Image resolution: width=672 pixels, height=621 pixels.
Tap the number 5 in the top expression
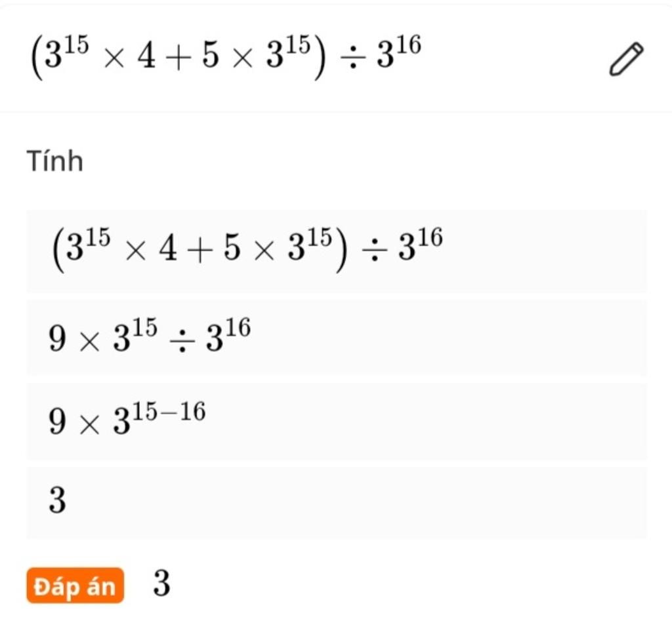click(211, 56)
